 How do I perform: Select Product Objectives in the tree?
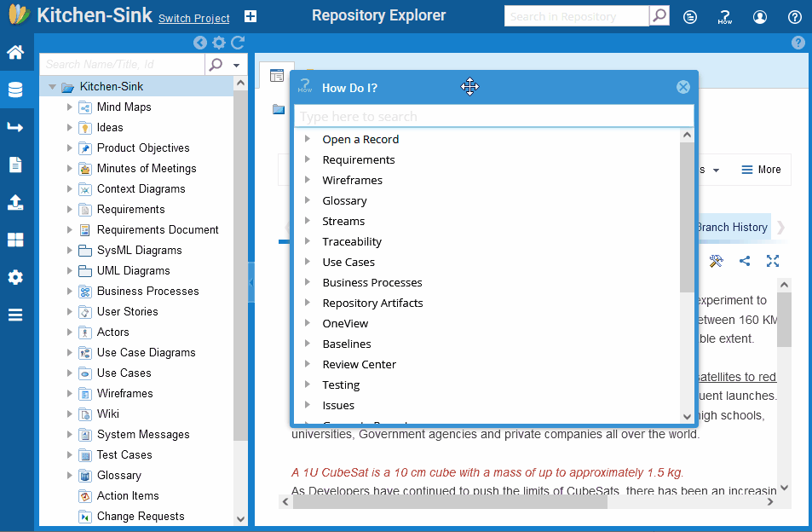(x=143, y=148)
